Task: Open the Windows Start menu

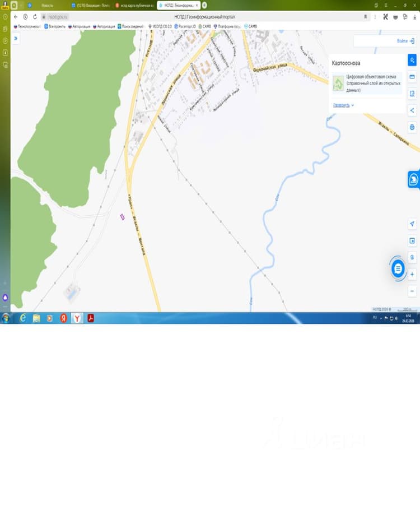Action: point(6,318)
